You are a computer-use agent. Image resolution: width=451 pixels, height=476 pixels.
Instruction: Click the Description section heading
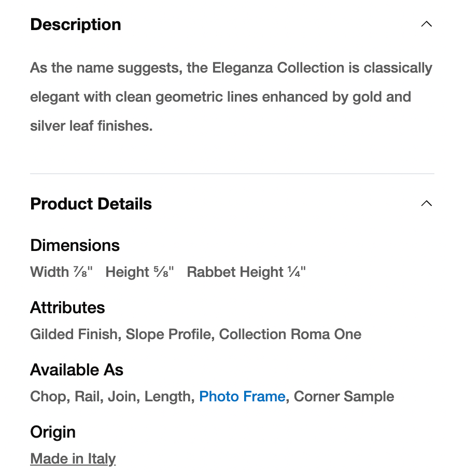pos(76,24)
